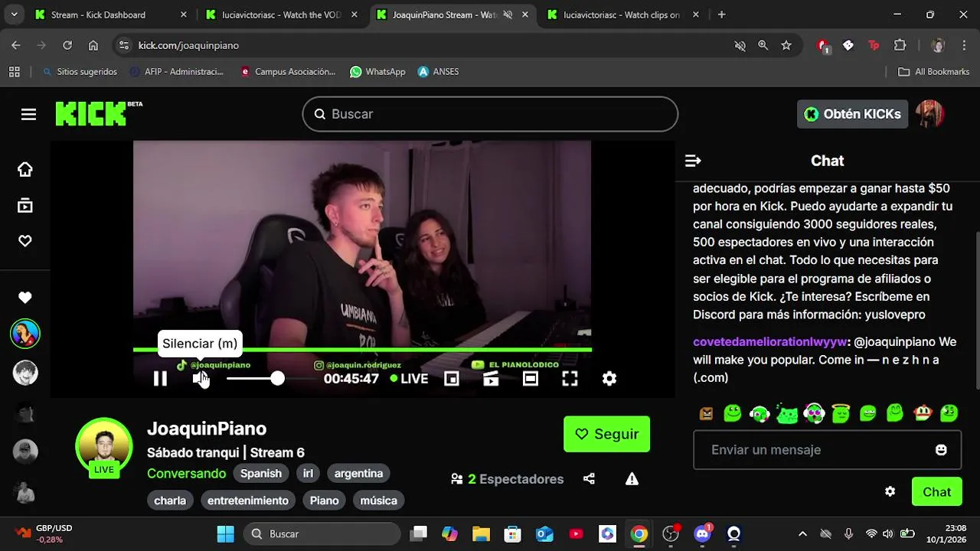Open Following heart outline in the sidebar
This screenshot has height=551, width=980.
[x=25, y=241]
